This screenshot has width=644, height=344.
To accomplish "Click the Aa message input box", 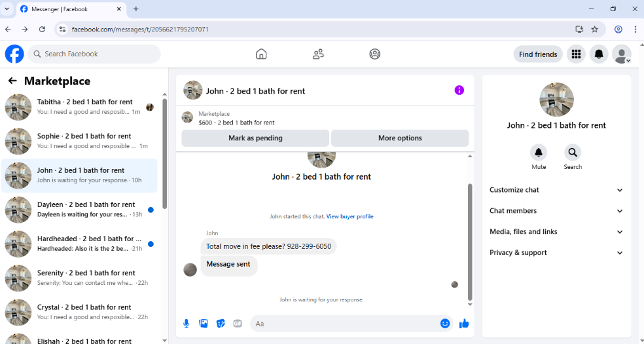I will [x=346, y=324].
